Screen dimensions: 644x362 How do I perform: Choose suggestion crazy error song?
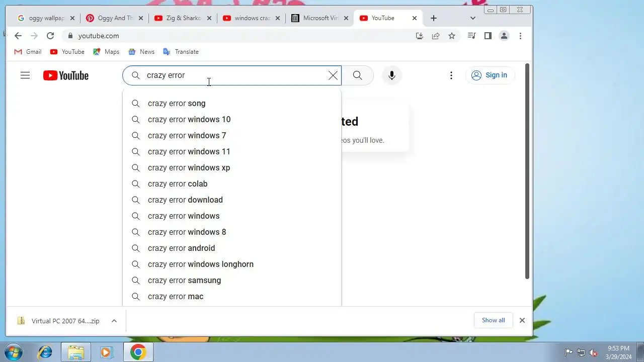coord(232,103)
